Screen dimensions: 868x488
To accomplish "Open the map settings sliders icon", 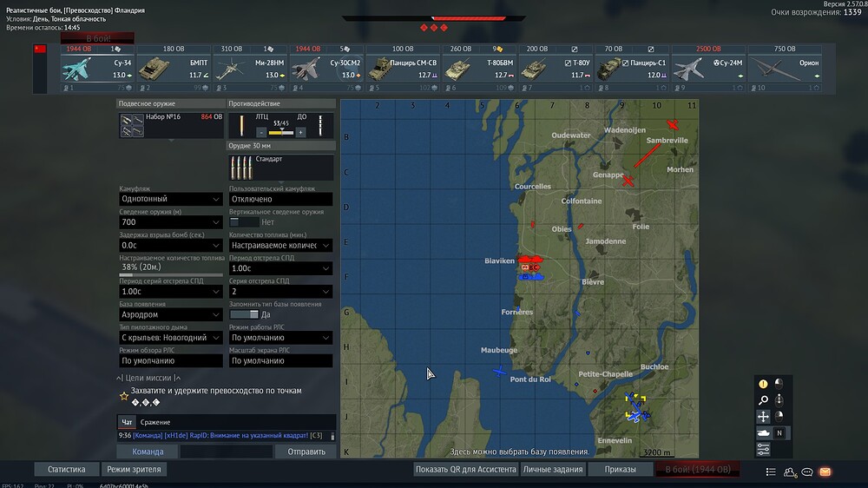I will coord(763,449).
